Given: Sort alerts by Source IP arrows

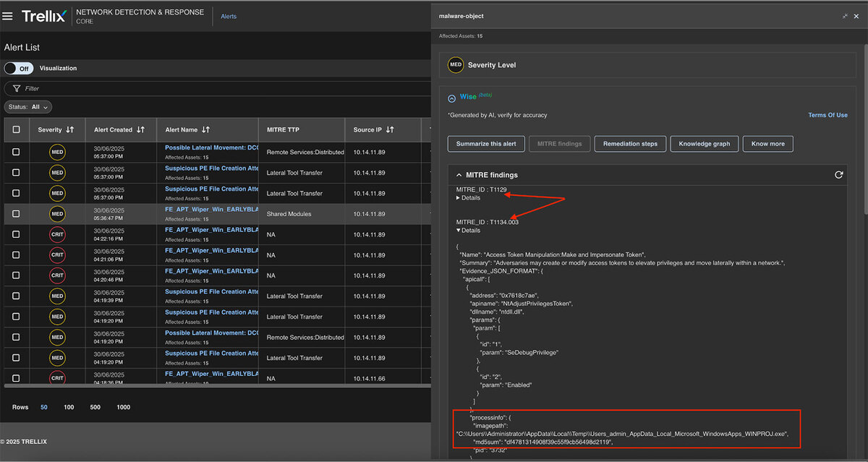Looking at the screenshot, I should coord(390,129).
